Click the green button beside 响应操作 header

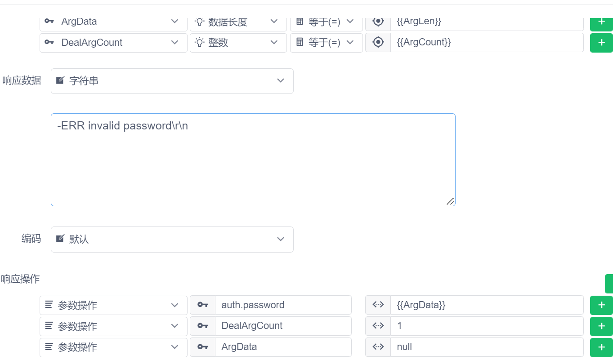[609, 284]
